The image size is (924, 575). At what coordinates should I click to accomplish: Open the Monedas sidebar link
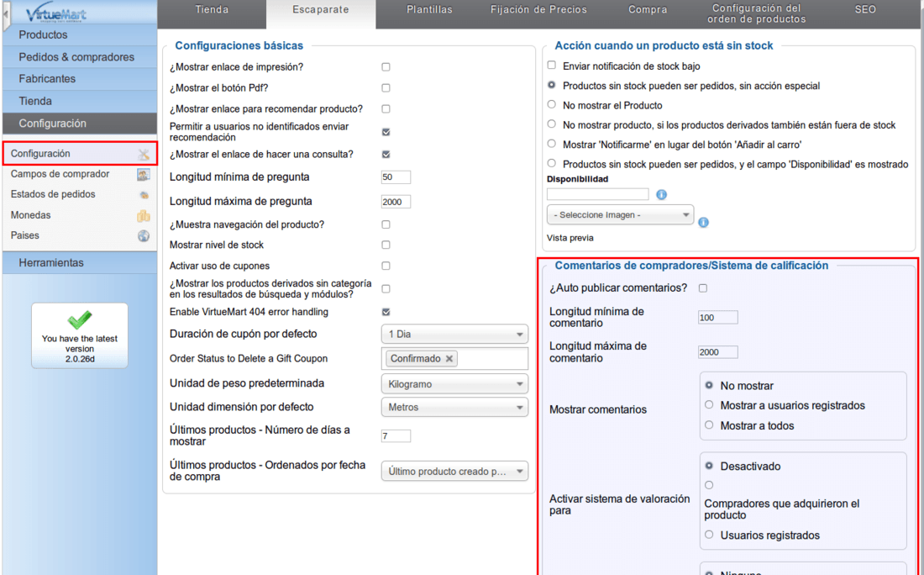[x=30, y=215]
